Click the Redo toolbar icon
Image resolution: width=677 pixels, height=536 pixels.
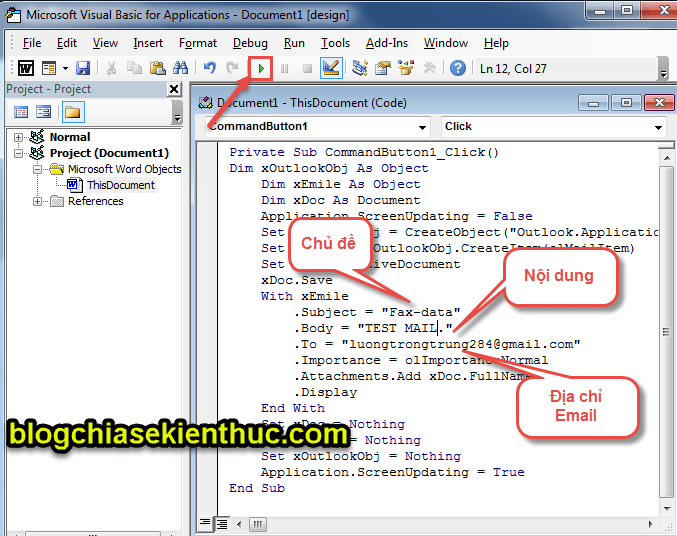pos(233,68)
